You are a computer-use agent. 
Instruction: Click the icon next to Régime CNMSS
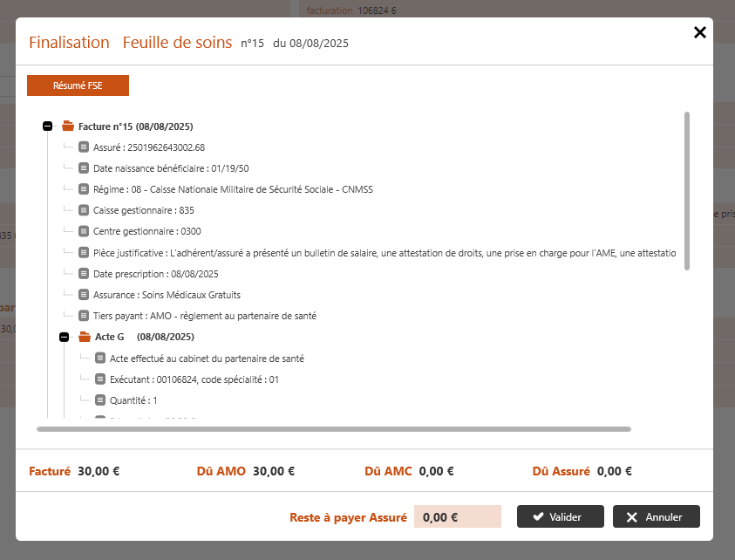[84, 189]
